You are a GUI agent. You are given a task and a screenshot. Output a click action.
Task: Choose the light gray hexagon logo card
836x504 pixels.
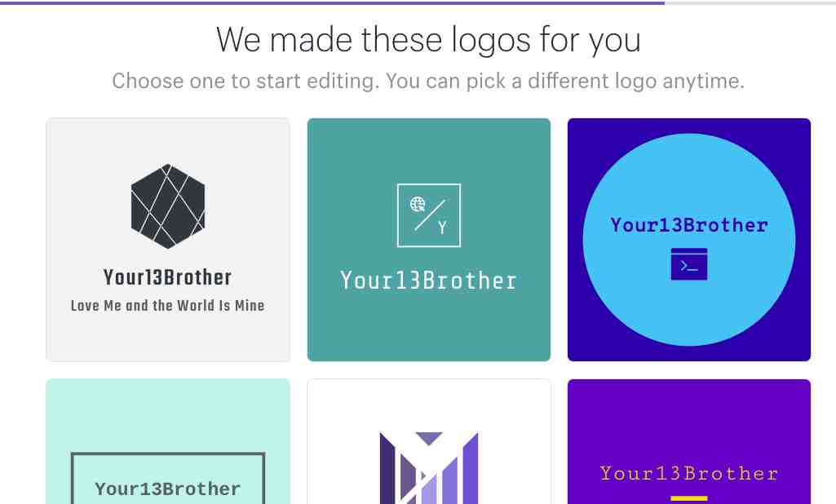[x=168, y=240]
